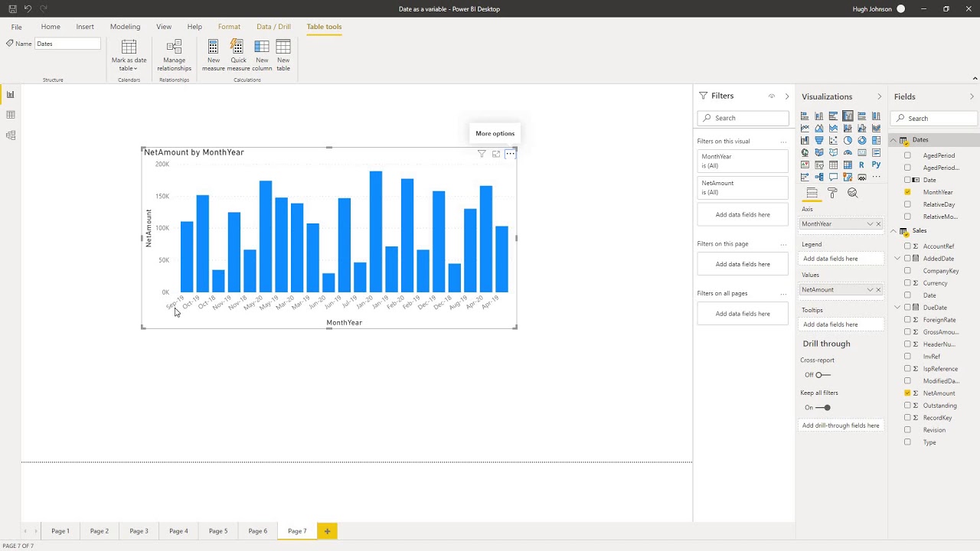Screen dimensions: 980x551
Task: Check the Date field under Dates
Action: 907,180
